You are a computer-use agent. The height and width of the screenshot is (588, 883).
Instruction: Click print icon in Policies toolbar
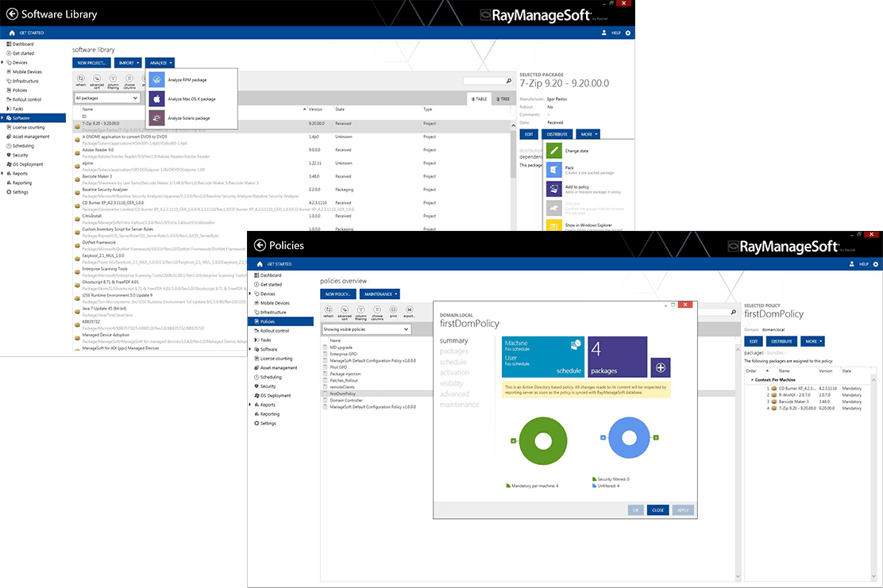(393, 310)
